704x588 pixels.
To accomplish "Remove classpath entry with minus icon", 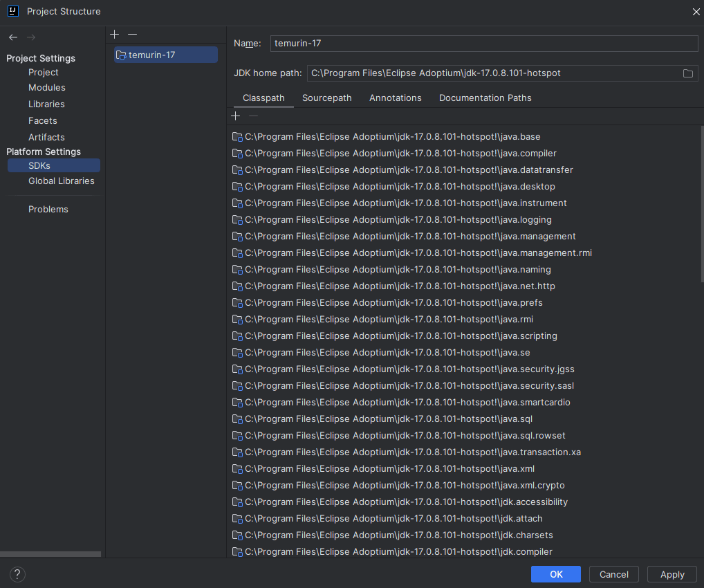I will coord(253,116).
